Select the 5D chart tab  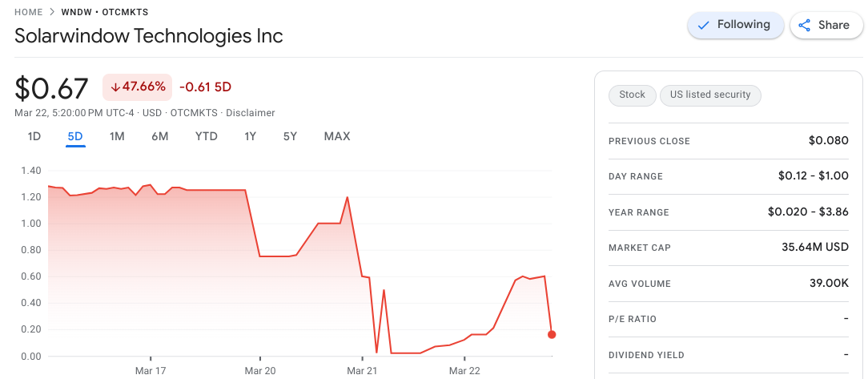click(75, 136)
